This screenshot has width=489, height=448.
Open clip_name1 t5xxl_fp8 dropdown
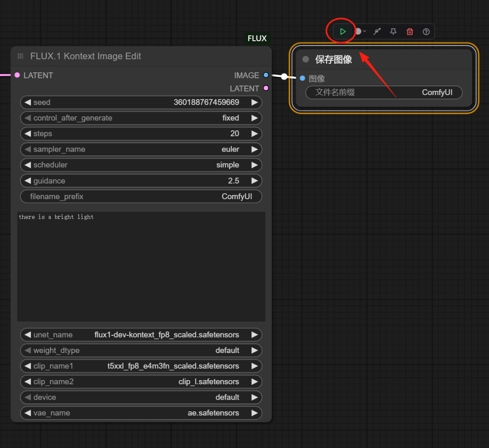coord(141,366)
